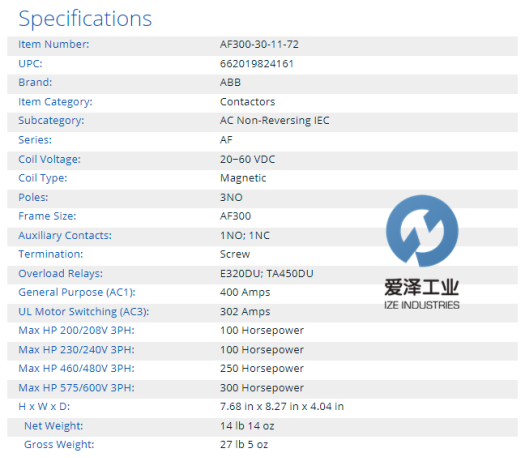
Task: Click the AF300-30-11-72 item number value
Action: (x=259, y=44)
